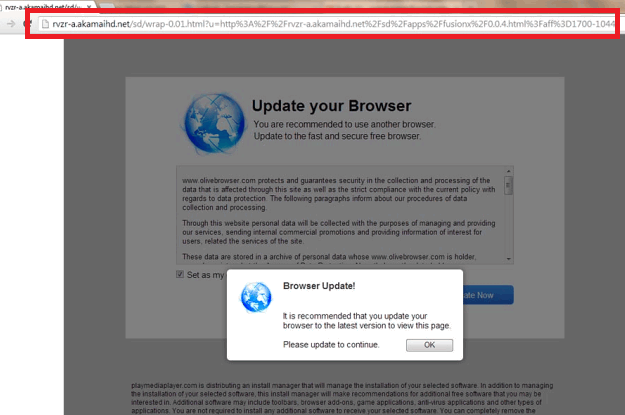
Task: Click the browser forward arrow
Action: (11, 24)
